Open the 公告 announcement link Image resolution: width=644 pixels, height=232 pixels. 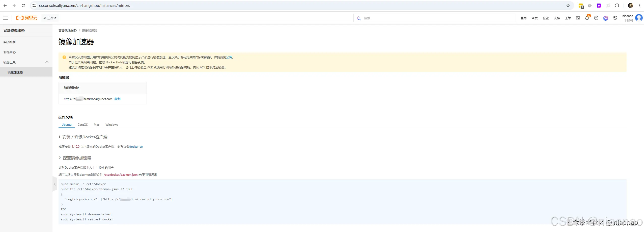pos(229,57)
